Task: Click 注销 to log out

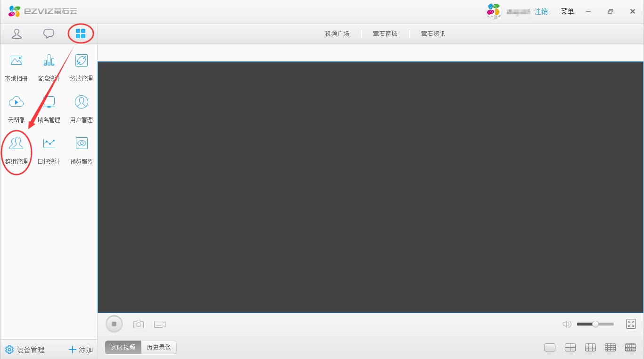Action: click(541, 11)
